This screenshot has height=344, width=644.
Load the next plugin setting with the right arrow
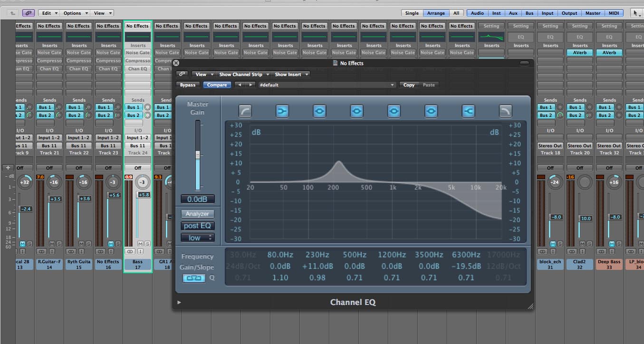[250, 85]
